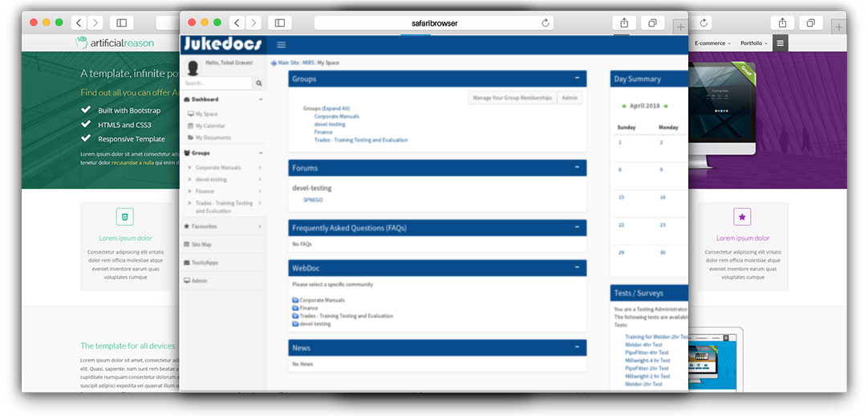Image resolution: width=868 pixels, height=416 pixels.
Task: Open My Calendar in sidebar
Action: pyautogui.click(x=210, y=126)
